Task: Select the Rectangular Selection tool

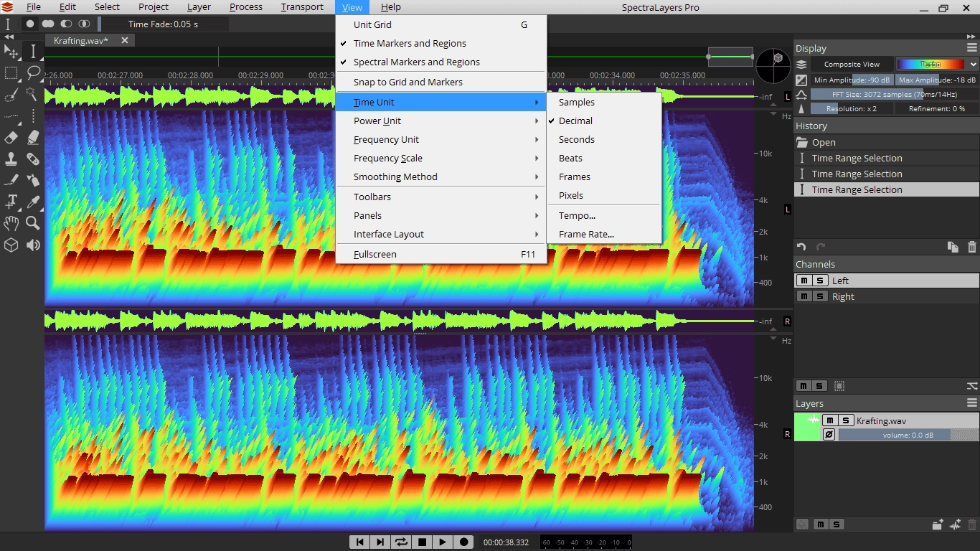Action: click(11, 73)
